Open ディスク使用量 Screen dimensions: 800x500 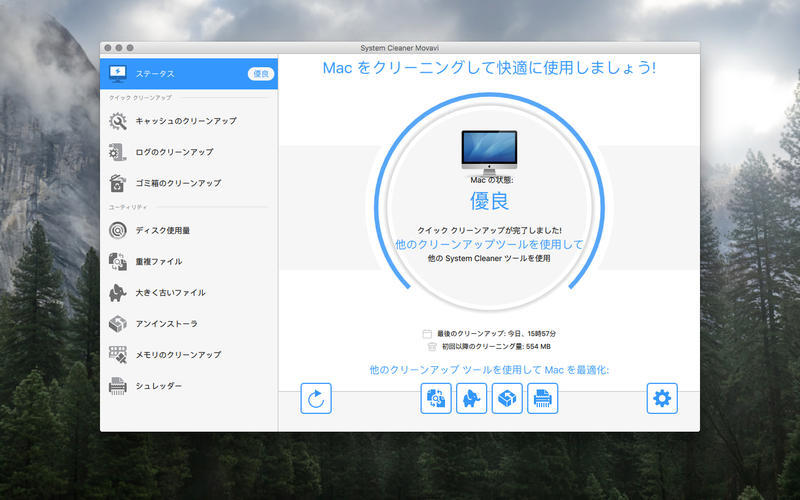(x=189, y=231)
